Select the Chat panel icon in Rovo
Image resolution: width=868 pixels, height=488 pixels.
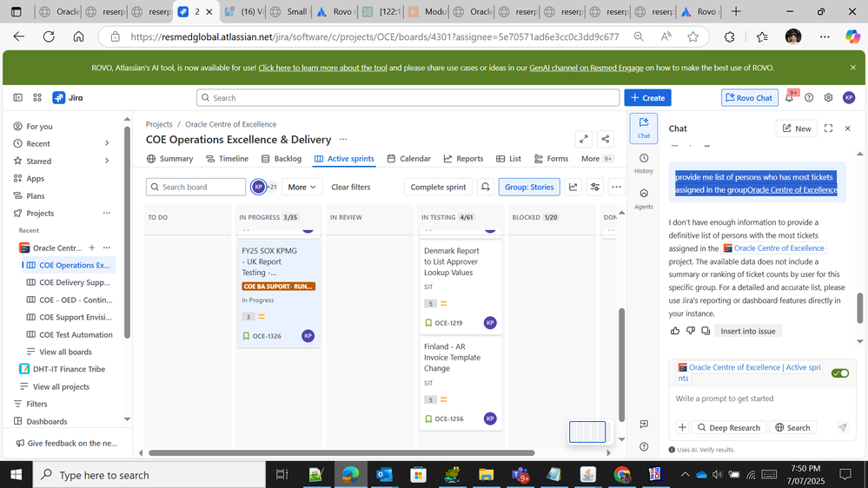coord(643,128)
